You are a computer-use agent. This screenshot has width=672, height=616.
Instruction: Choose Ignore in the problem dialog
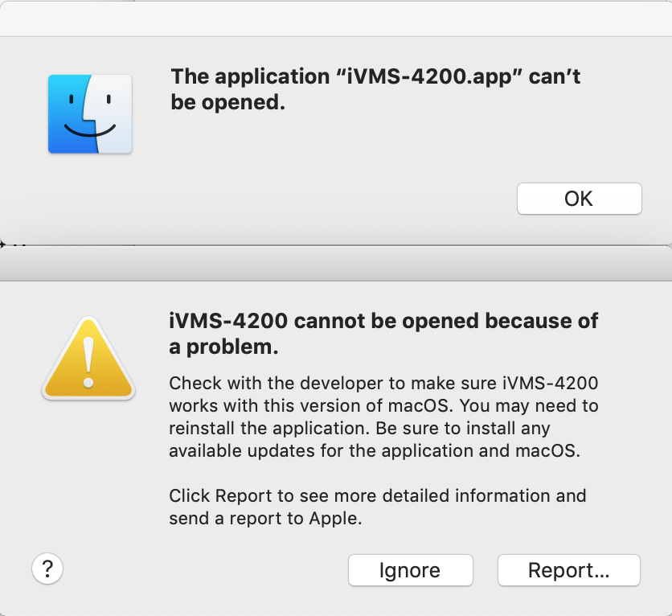410,571
